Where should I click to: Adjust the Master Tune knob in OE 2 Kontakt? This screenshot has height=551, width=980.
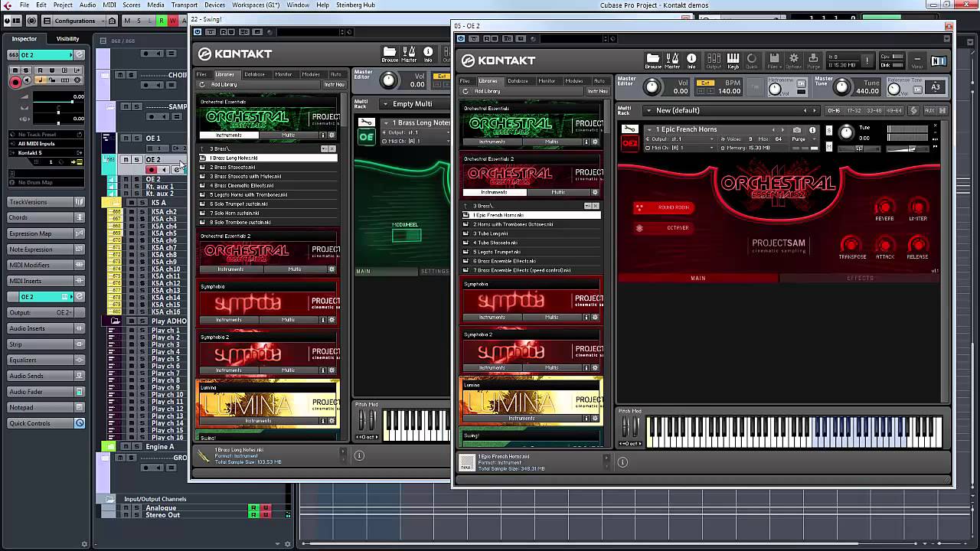(841, 87)
